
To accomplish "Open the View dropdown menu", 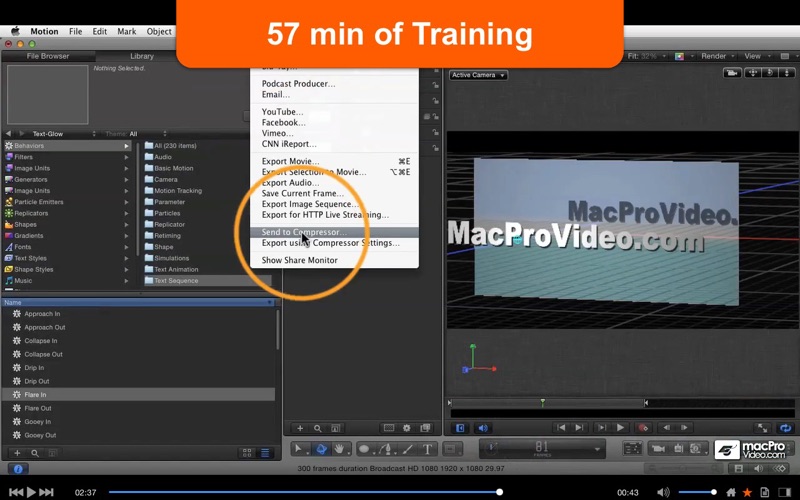I will coord(757,56).
